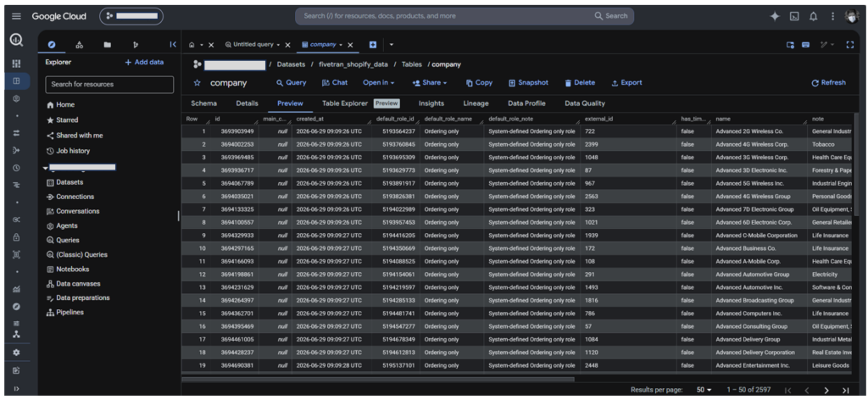Activate Cloud Shell terminal icon
The width and height of the screenshot is (868, 400).
(793, 16)
